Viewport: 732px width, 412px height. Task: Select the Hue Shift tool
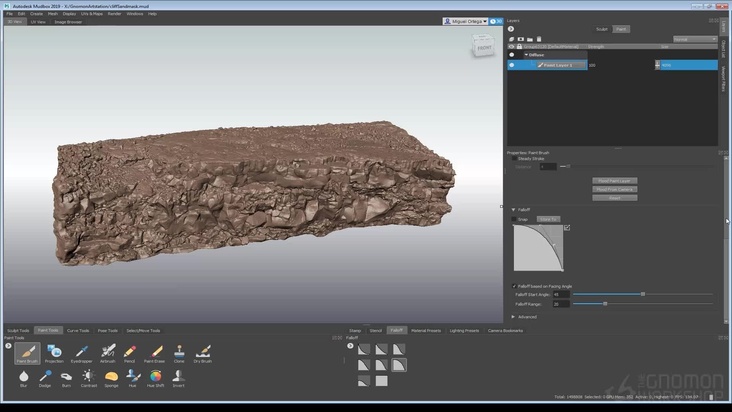tap(155, 377)
